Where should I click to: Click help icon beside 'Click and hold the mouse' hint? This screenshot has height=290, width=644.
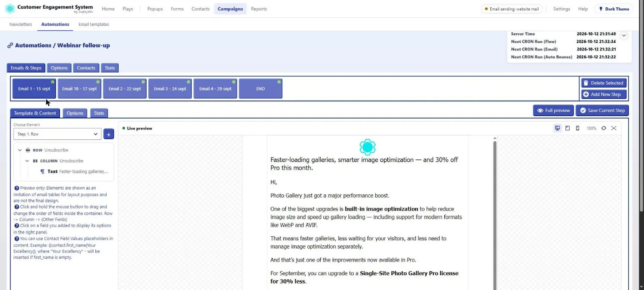tap(17, 207)
